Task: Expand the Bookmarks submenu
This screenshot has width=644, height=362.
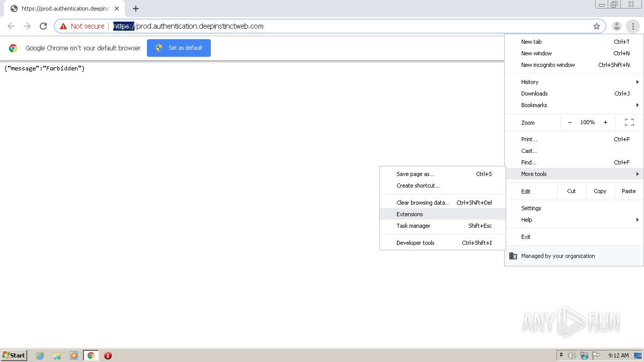Action: [x=574, y=105]
